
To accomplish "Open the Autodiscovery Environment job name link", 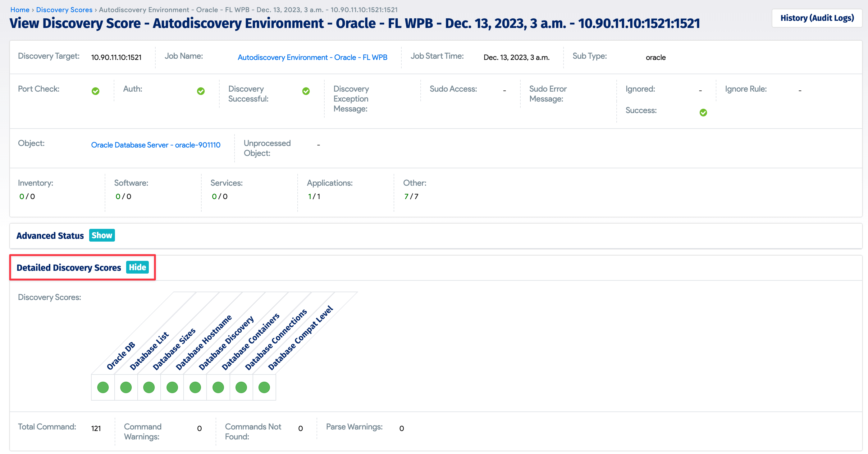I will tap(312, 57).
